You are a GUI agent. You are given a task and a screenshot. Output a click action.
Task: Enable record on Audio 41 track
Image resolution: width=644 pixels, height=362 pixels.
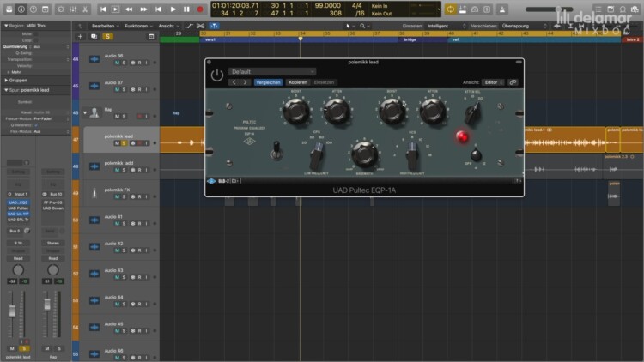click(139, 224)
